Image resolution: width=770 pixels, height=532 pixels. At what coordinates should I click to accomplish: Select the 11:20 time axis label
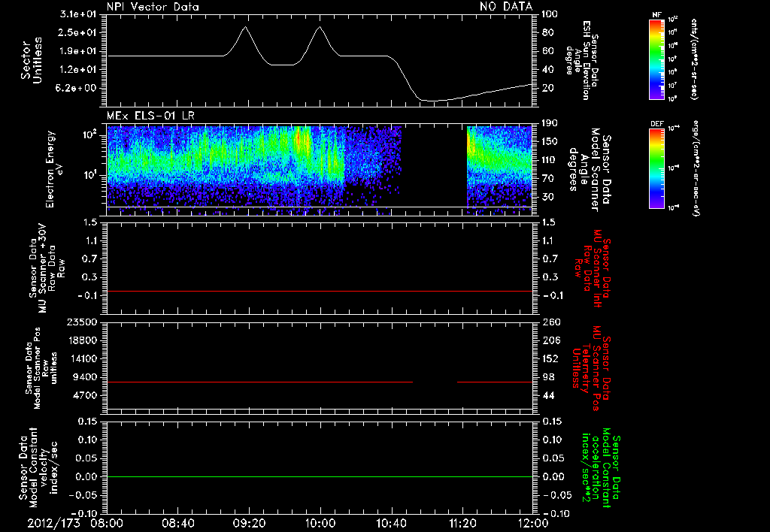pyautogui.click(x=462, y=522)
